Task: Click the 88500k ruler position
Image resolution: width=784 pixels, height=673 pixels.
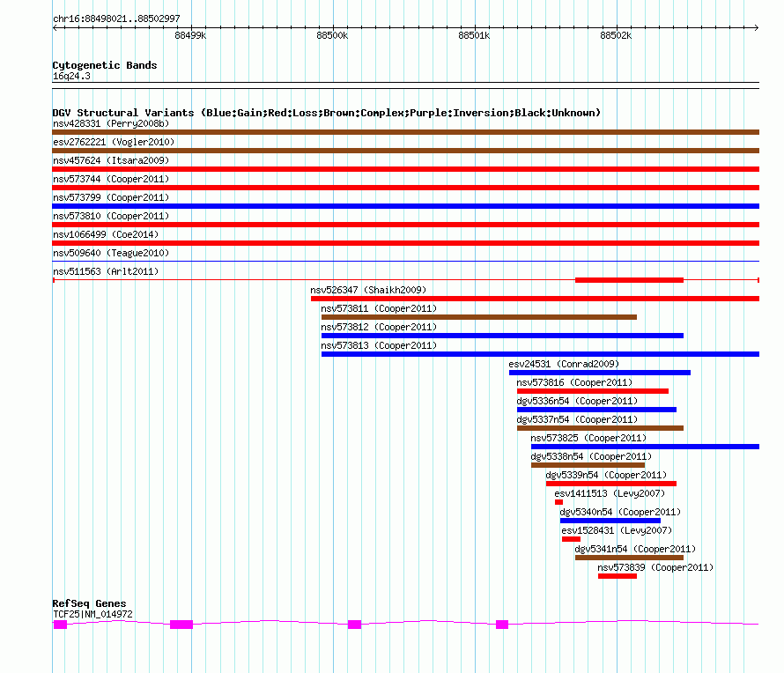Action: pyautogui.click(x=332, y=35)
